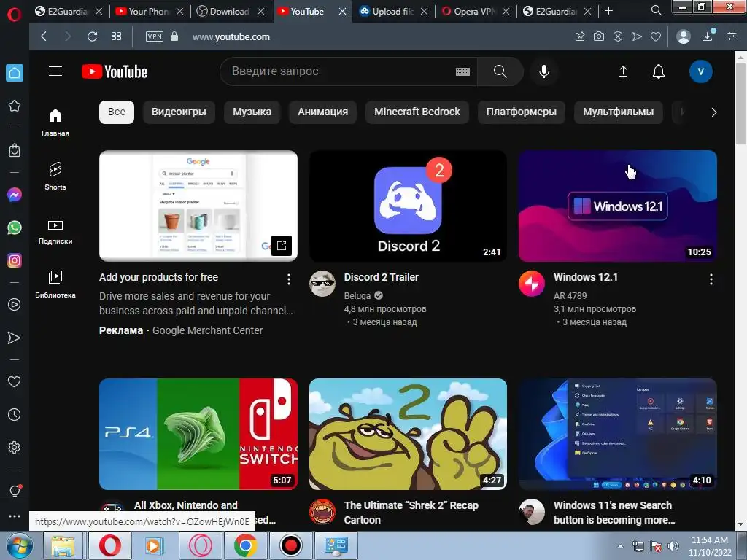
Task: Take a snapshot with the camera icon
Action: [599, 36]
